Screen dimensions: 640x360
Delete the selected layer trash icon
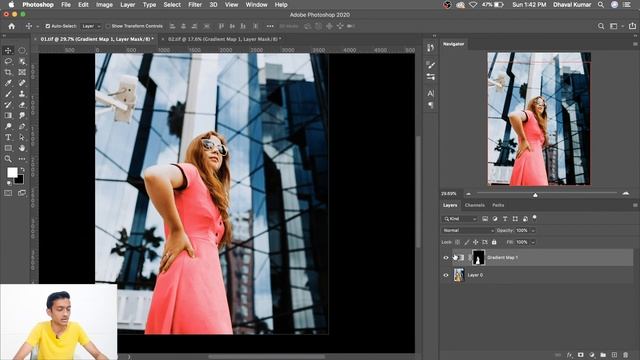(x=626, y=355)
